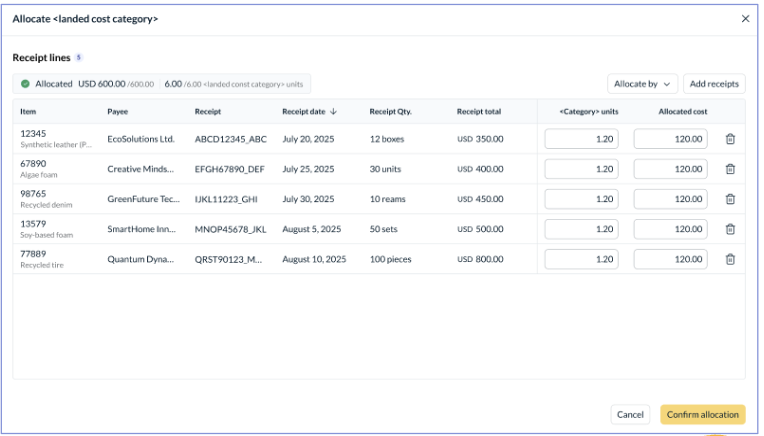Click receipt QRST90123_M...
Viewport: 764px width, 436px height.
coord(228,259)
